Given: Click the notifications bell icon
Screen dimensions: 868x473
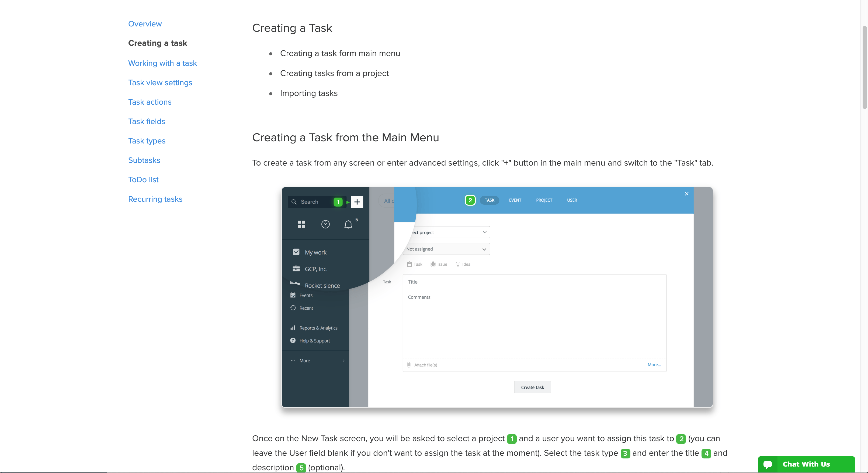Looking at the screenshot, I should tap(348, 224).
